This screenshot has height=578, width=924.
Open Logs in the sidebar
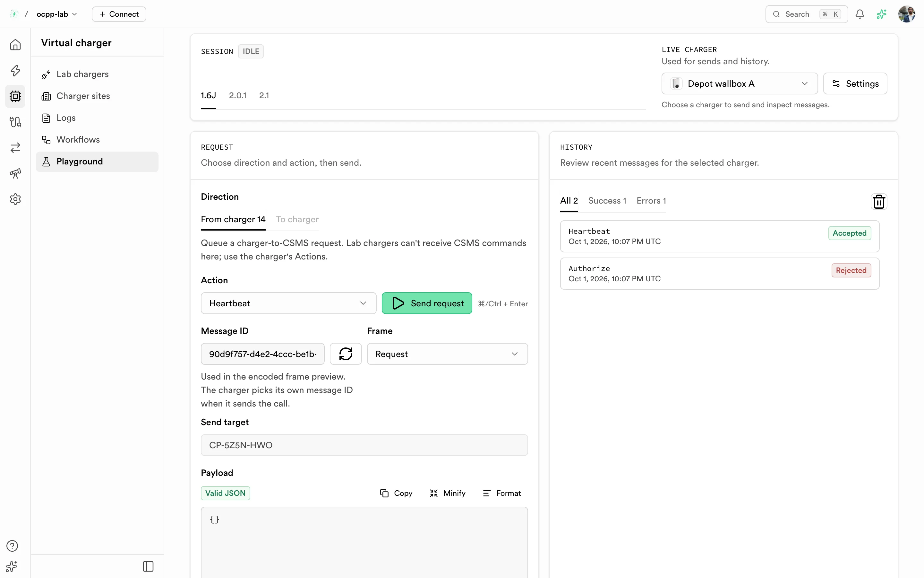click(97, 118)
